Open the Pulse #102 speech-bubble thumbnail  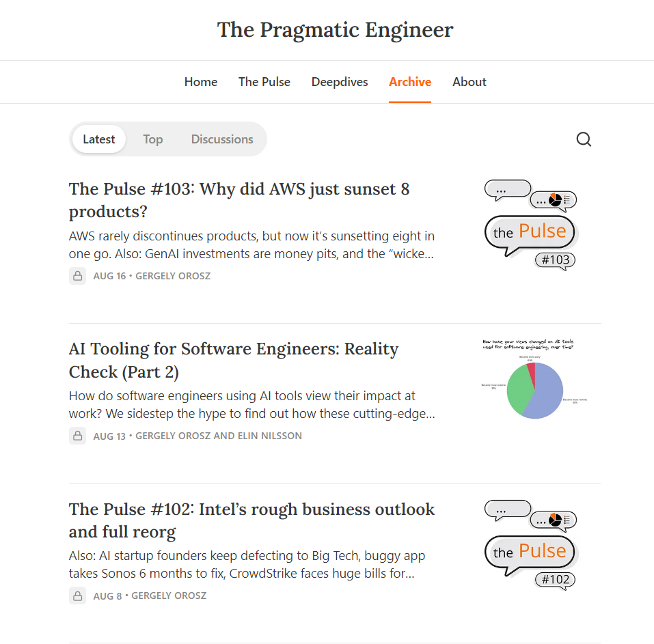tap(531, 544)
